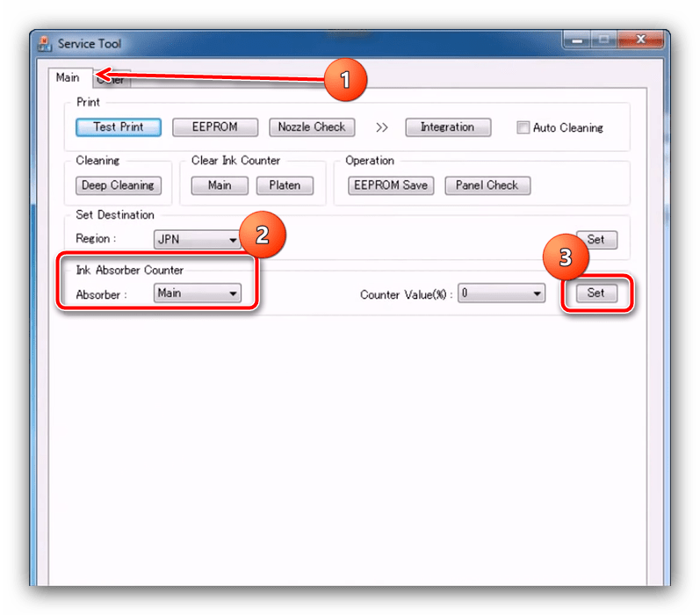Click the EEPROM Save button

[x=391, y=185]
